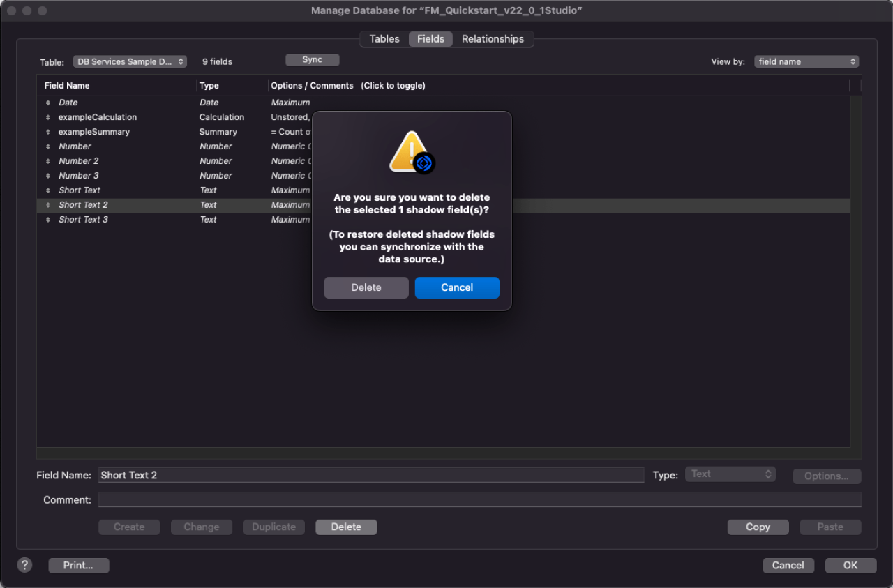893x588 pixels.
Task: Open the Table dropdown
Action: (x=130, y=61)
